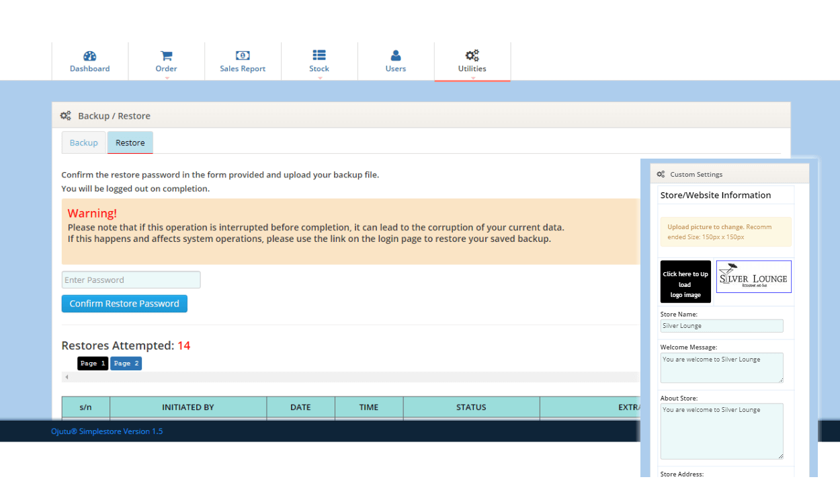Select the Restore tab
The width and height of the screenshot is (840, 504).
[130, 142]
